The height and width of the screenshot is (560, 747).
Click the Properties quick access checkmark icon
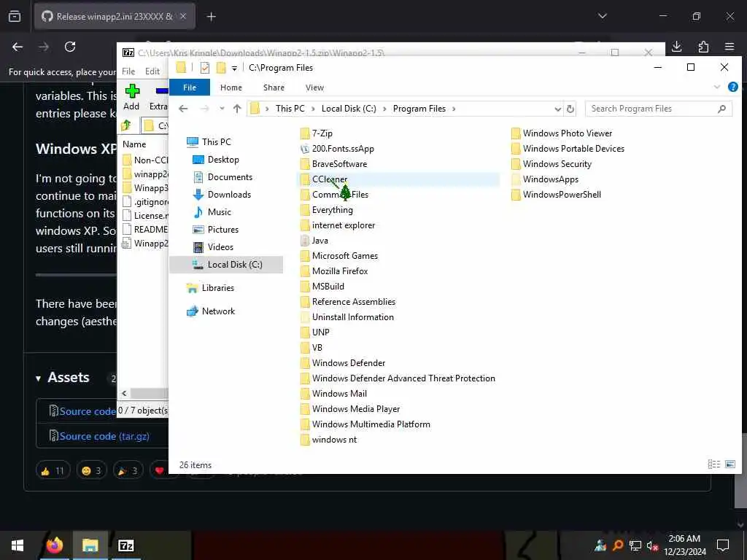tap(205, 68)
